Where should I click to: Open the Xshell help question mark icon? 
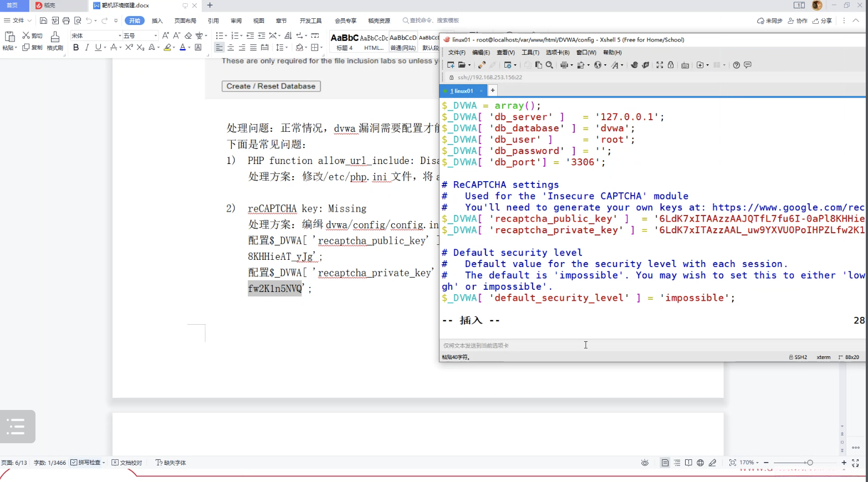pos(736,65)
